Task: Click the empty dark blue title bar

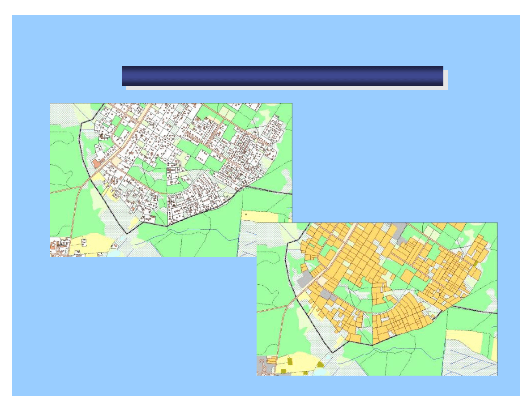Action: (x=283, y=76)
